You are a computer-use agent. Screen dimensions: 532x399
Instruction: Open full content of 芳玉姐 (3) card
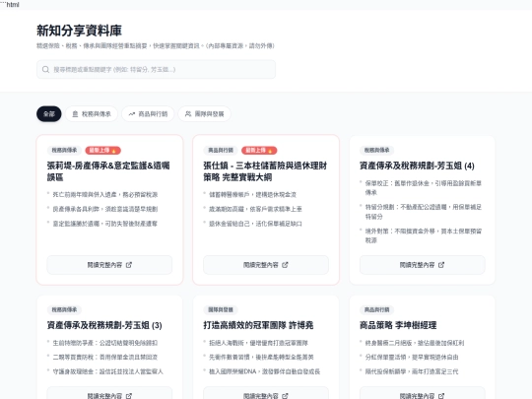tap(109, 393)
